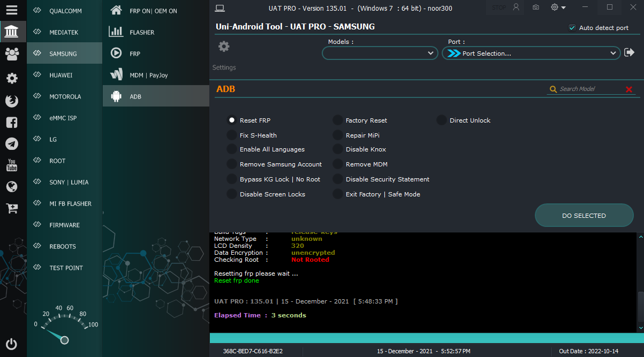Click the DO SELECTED button
The width and height of the screenshot is (644, 357).
(584, 215)
